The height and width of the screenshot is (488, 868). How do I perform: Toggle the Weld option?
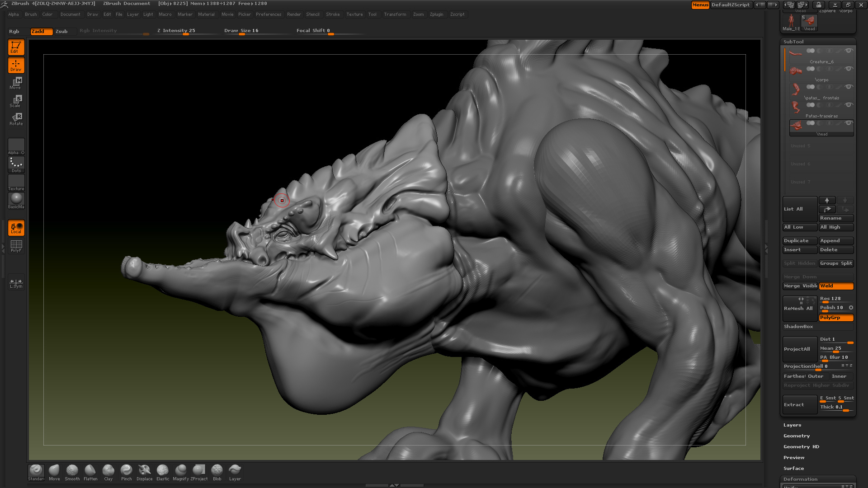pyautogui.click(x=836, y=286)
